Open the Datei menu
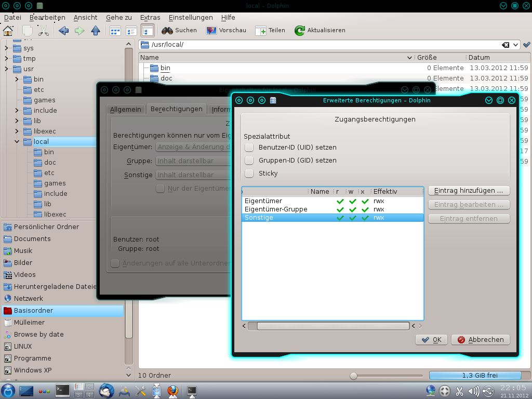Image resolution: width=532 pixels, height=399 pixels. click(x=12, y=18)
